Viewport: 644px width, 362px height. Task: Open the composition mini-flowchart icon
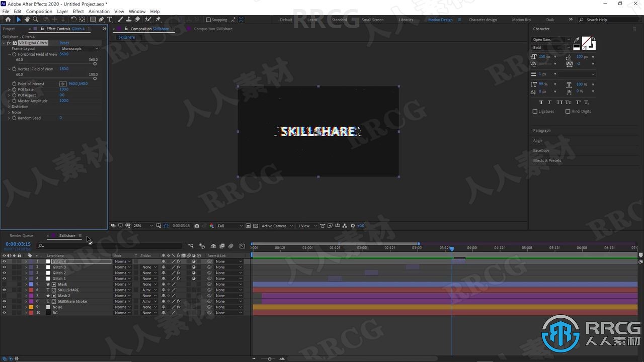[191, 246]
